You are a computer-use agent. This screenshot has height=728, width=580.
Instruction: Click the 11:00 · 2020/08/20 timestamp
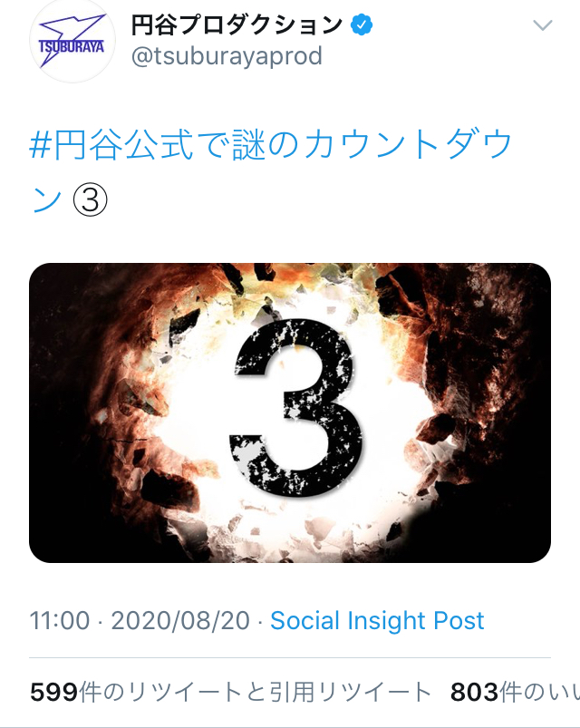140,620
